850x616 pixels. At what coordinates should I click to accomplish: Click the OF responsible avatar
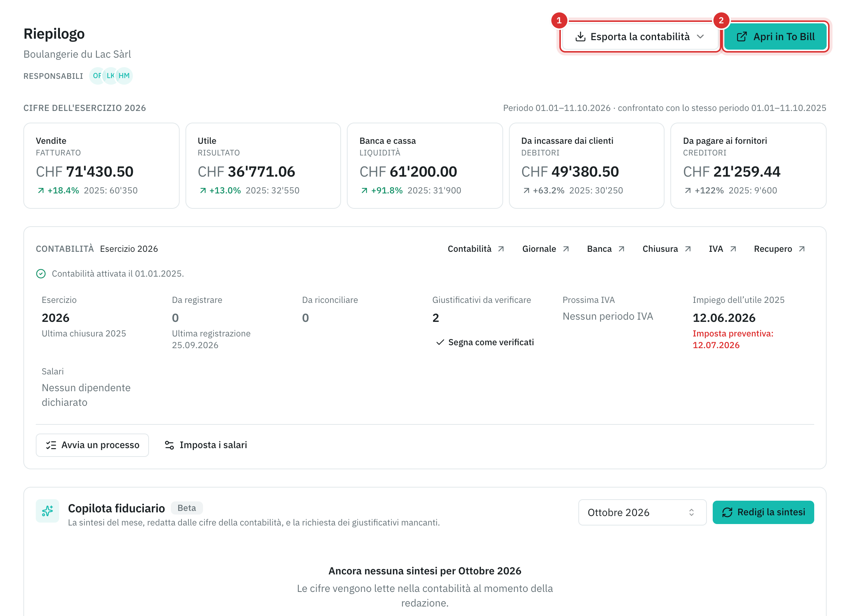[97, 76]
